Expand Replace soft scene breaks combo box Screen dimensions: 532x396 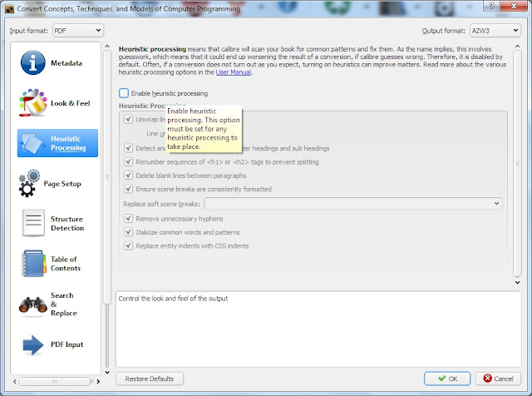352,204
